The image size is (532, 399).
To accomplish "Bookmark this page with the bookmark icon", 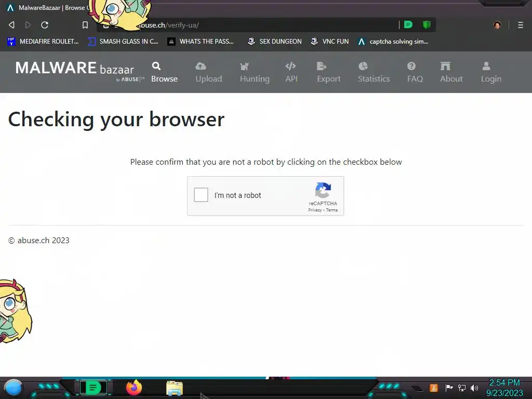I will pos(85,25).
